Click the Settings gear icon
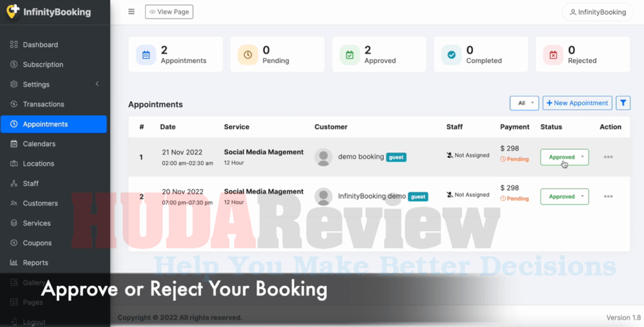 [14, 84]
